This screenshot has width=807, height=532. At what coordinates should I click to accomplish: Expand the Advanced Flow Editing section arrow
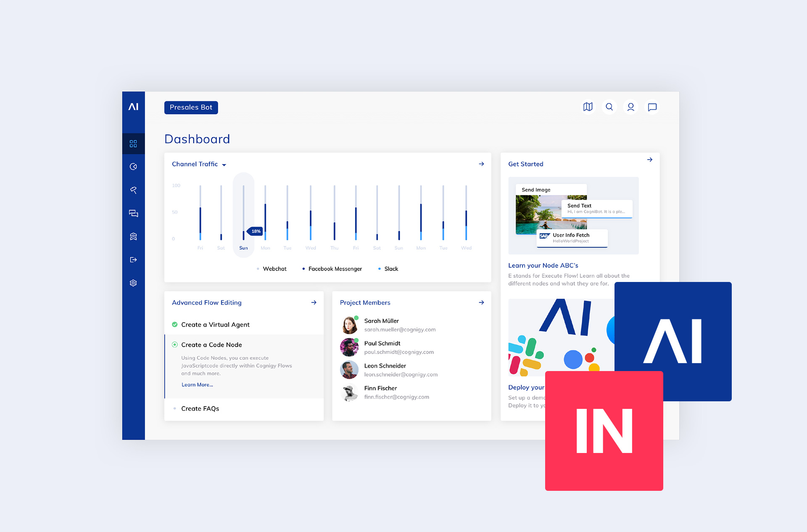313,302
